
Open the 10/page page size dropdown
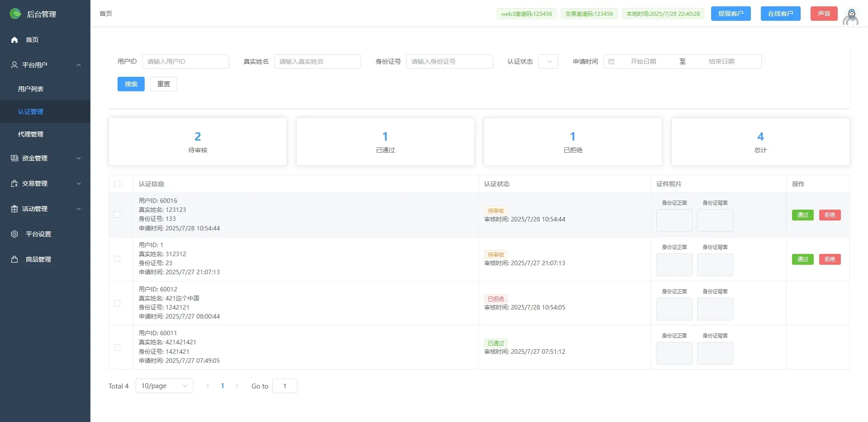click(x=164, y=386)
